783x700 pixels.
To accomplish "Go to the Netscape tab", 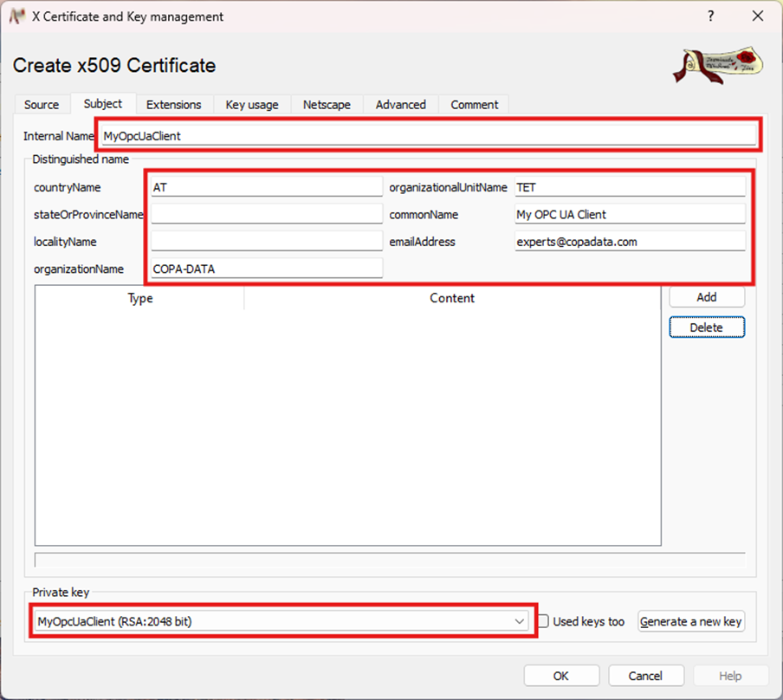I will pyautogui.click(x=327, y=104).
